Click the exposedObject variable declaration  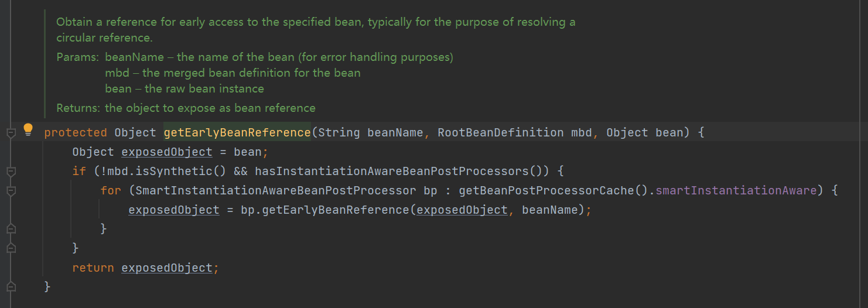pos(167,152)
